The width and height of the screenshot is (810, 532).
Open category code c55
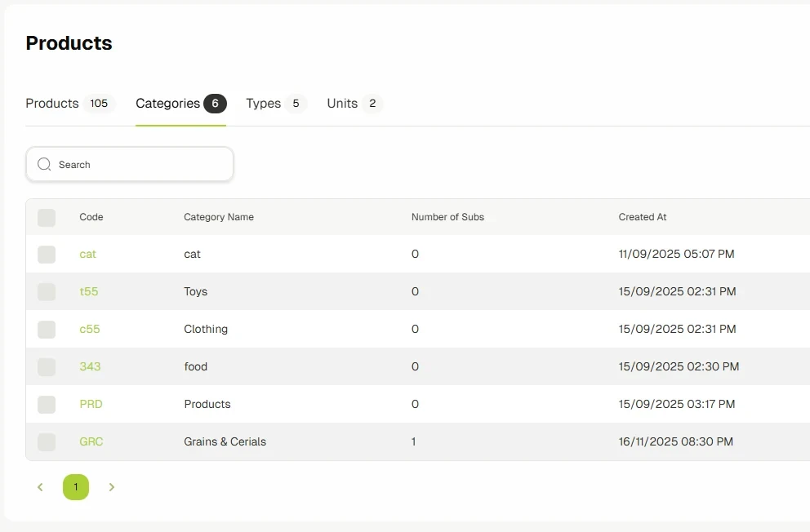[x=89, y=329]
